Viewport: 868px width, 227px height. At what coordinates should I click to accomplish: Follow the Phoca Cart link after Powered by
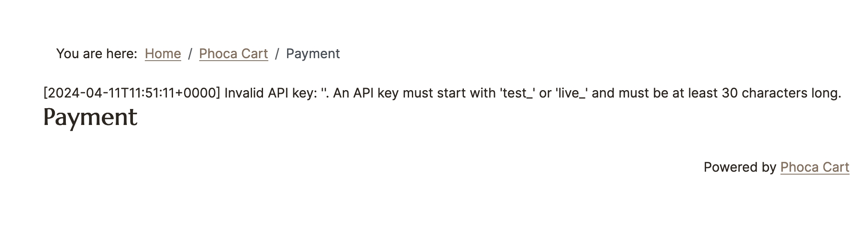tap(814, 167)
